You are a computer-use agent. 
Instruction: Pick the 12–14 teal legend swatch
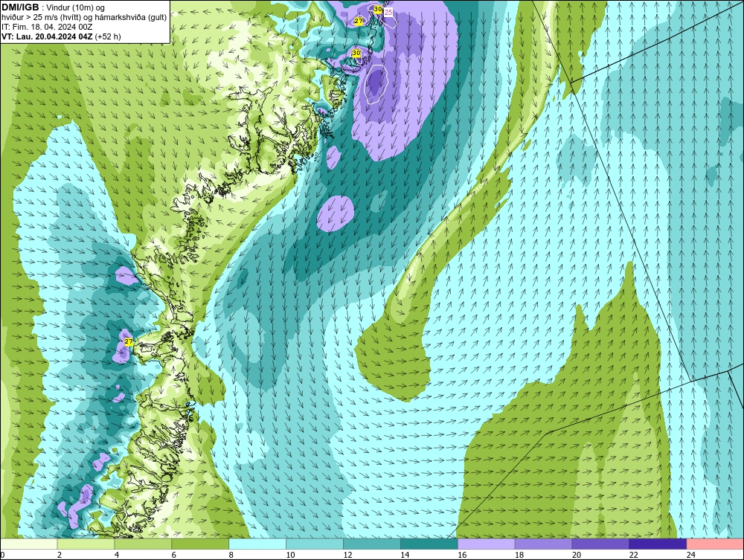pyautogui.click(x=371, y=544)
